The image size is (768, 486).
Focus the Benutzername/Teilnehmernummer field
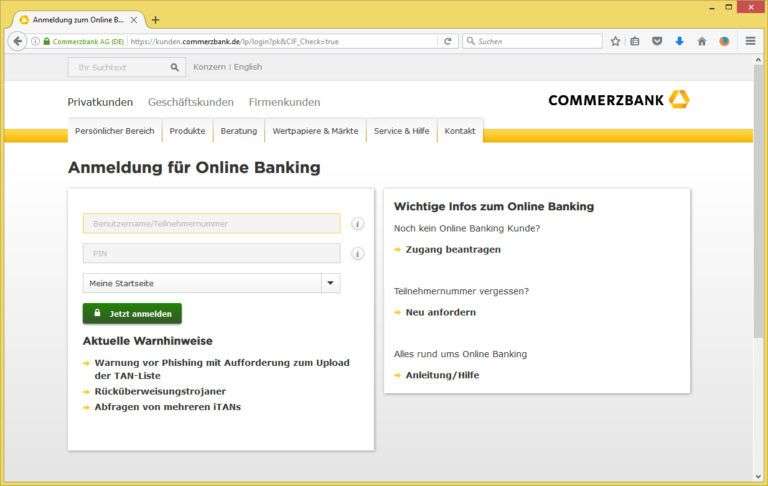(x=212, y=224)
